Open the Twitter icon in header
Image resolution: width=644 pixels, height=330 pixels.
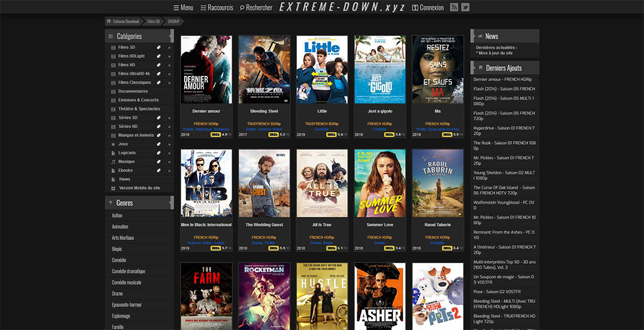(x=465, y=7)
